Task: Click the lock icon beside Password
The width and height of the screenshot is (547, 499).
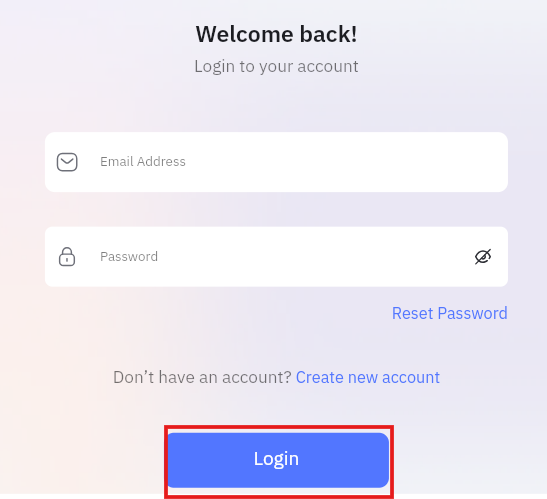Action: (x=67, y=257)
